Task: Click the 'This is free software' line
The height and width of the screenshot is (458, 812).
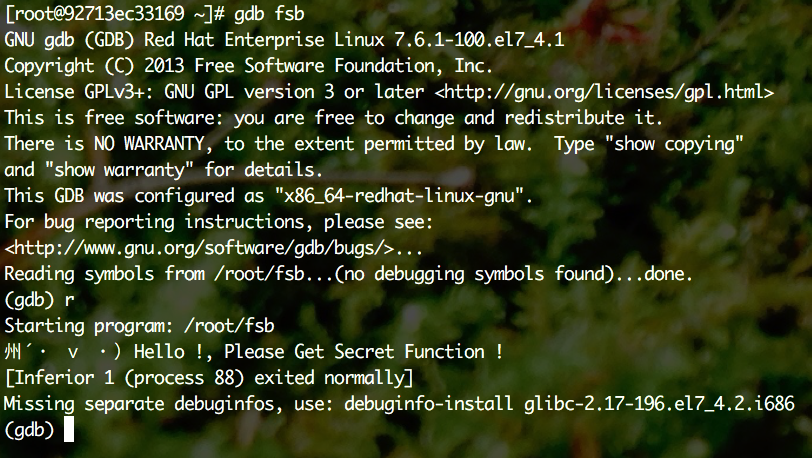Action: (334, 118)
